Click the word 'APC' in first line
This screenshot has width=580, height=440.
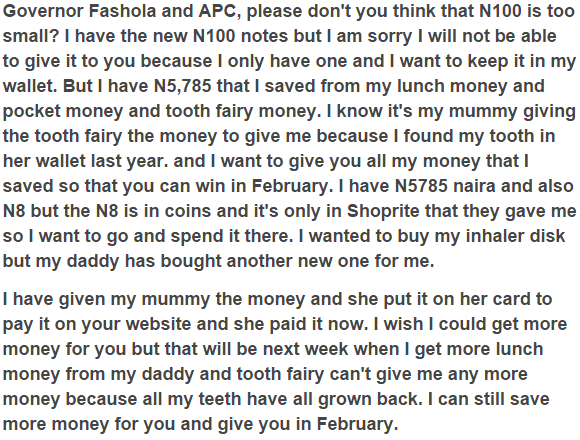[x=218, y=11]
